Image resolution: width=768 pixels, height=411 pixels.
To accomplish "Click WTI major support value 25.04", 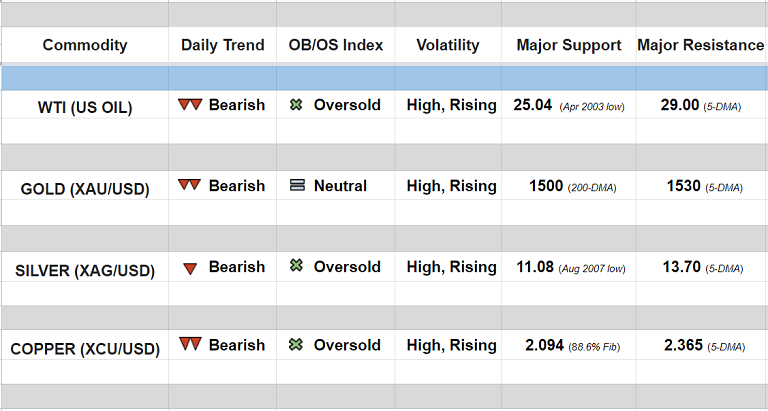I will coord(533,105).
